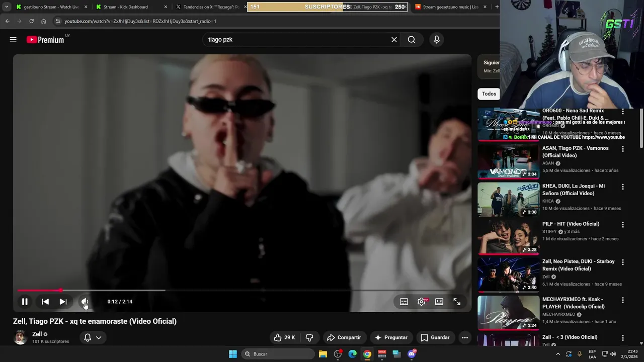Open the tab search dropdown arrow
The image size is (644, 362).
pos(7,7)
